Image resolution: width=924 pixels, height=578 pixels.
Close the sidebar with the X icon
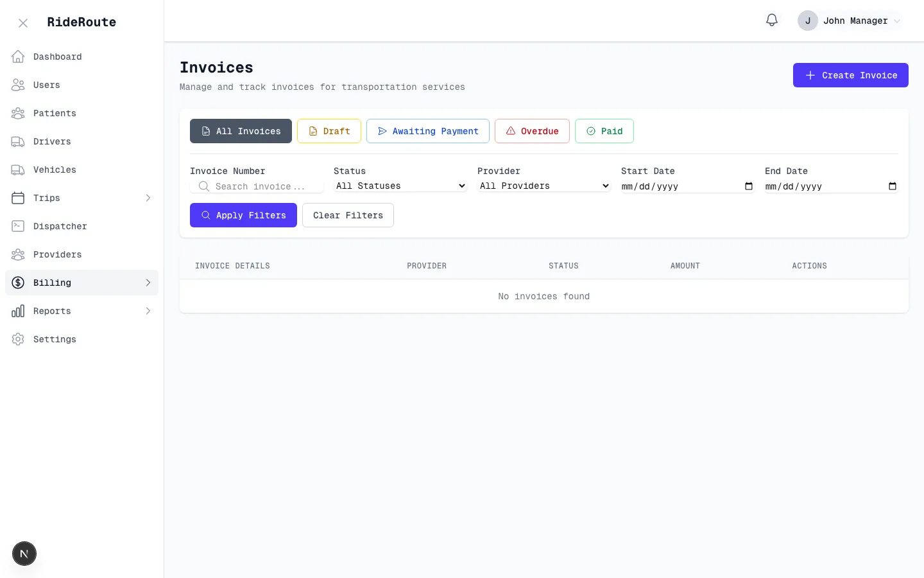pos(23,23)
